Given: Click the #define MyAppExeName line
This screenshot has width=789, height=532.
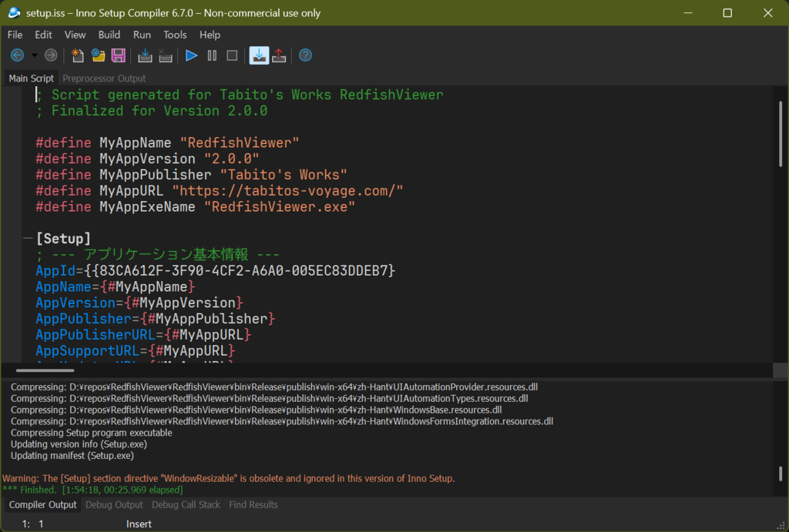Looking at the screenshot, I should tap(195, 207).
